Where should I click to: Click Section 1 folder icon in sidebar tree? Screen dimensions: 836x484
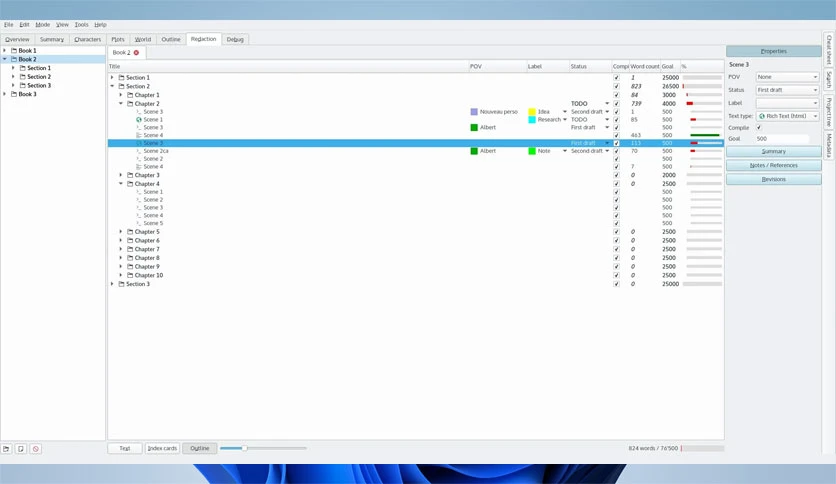(23, 68)
